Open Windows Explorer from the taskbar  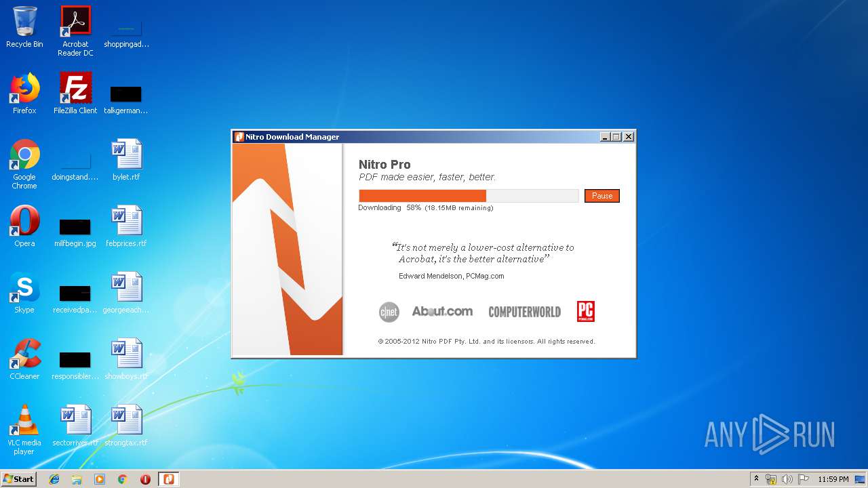click(77, 479)
